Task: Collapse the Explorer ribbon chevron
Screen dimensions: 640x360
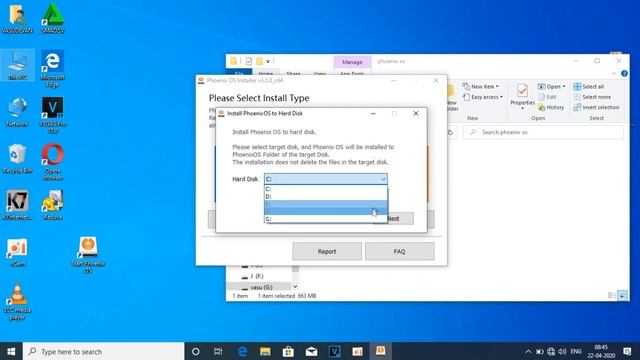Action: 614,73
